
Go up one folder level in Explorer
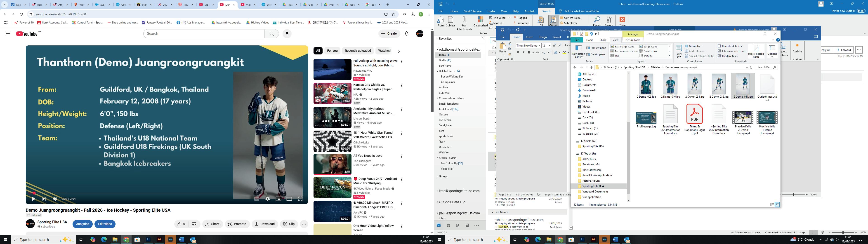coord(591,67)
